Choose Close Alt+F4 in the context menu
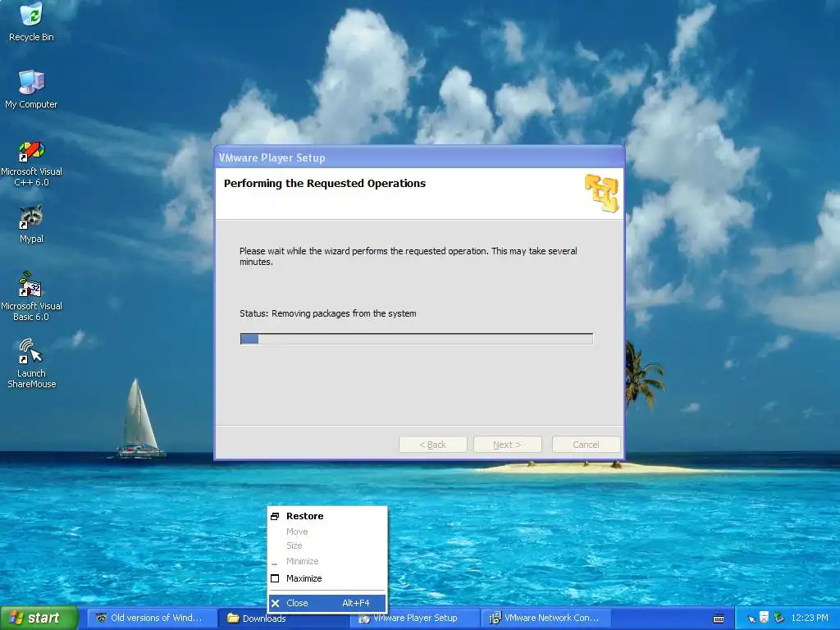The image size is (840, 630). pyautogui.click(x=326, y=603)
